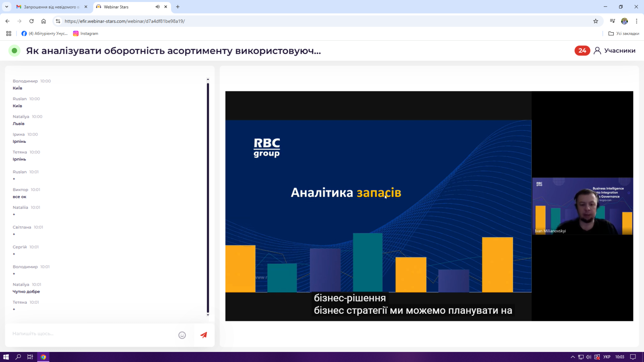Screen dimensions: 644x362
Task: Click the RBC group logo on the slide
Action: (x=266, y=148)
